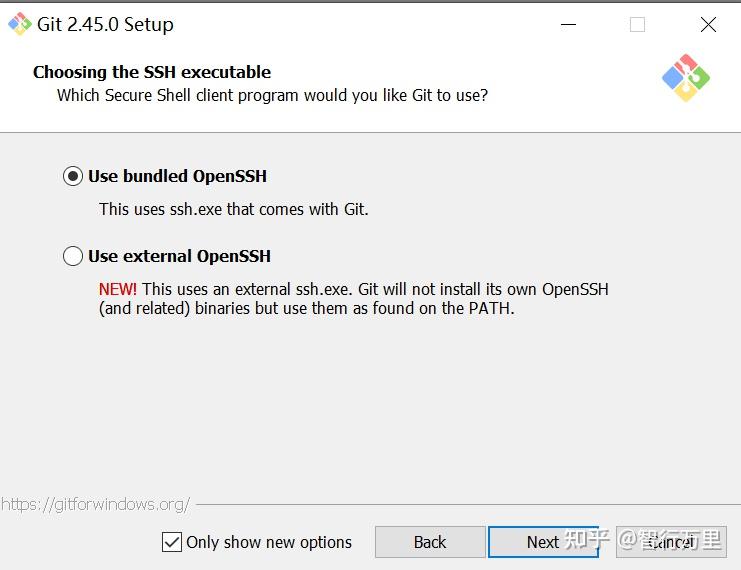Viewport: 741px width, 570px height.
Task: Close the Git Setup window
Action: [708, 25]
